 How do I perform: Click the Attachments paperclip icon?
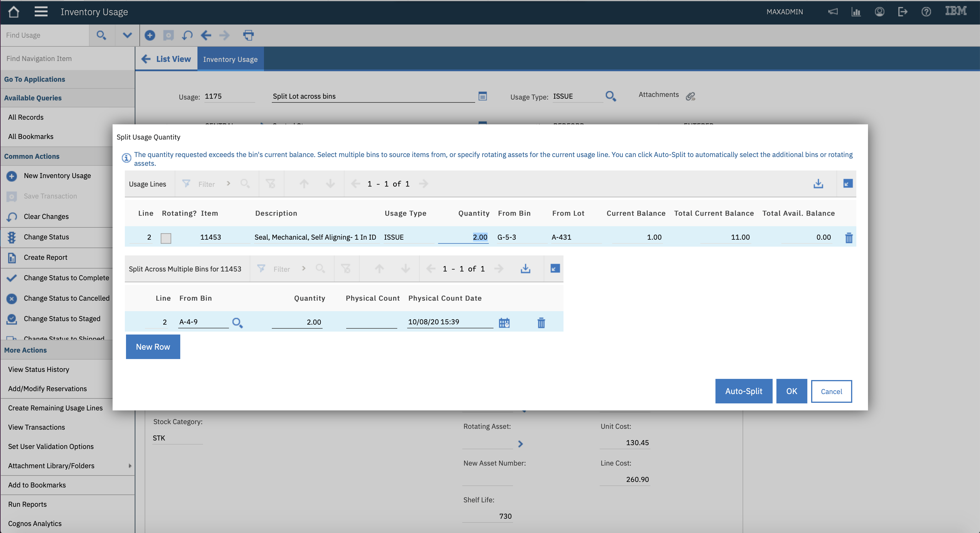(690, 96)
